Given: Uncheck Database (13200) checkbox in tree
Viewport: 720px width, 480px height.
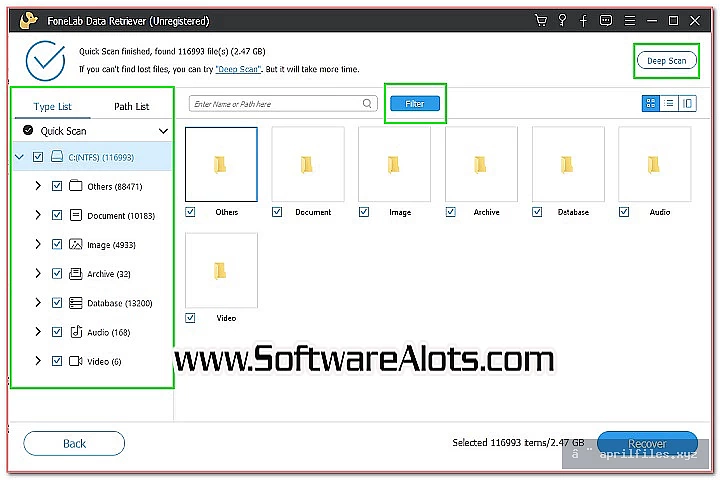Looking at the screenshot, I should point(57,303).
